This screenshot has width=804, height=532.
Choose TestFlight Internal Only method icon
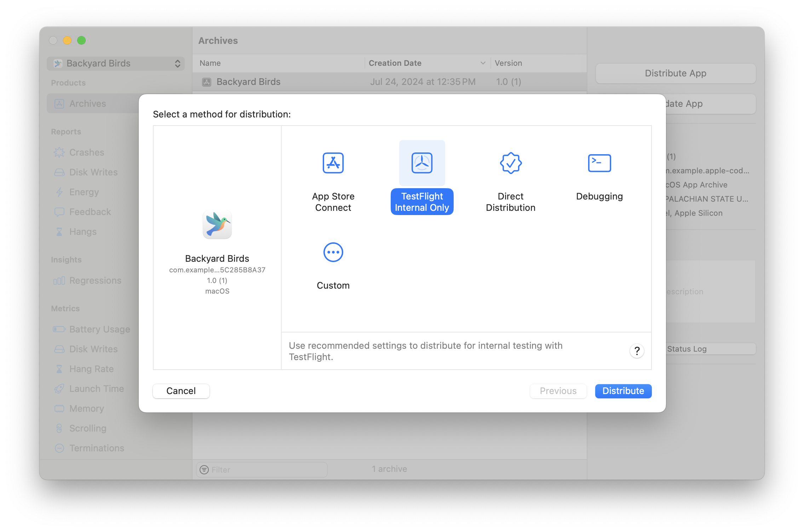(422, 163)
